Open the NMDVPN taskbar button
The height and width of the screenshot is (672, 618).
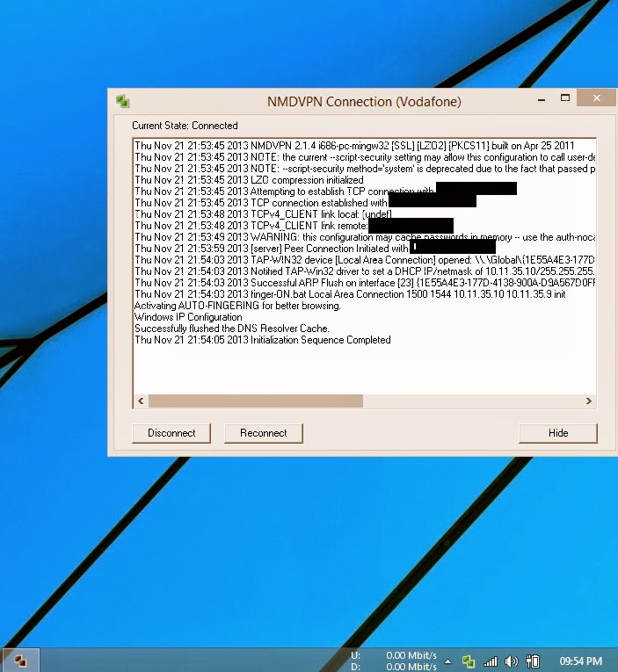(x=20, y=661)
